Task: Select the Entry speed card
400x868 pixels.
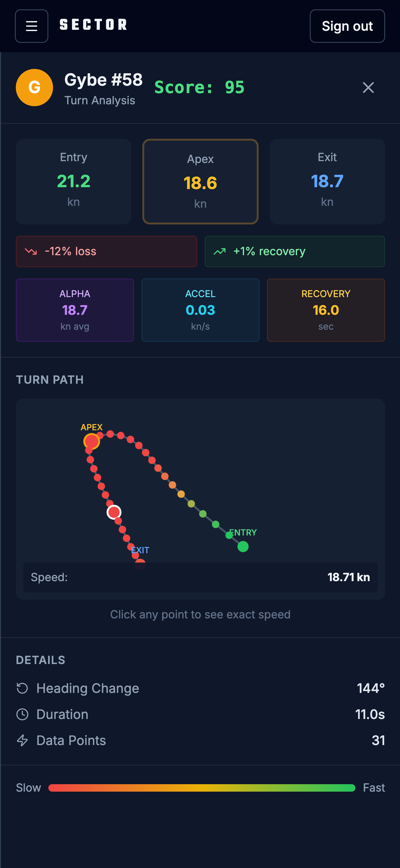Action: tap(73, 181)
